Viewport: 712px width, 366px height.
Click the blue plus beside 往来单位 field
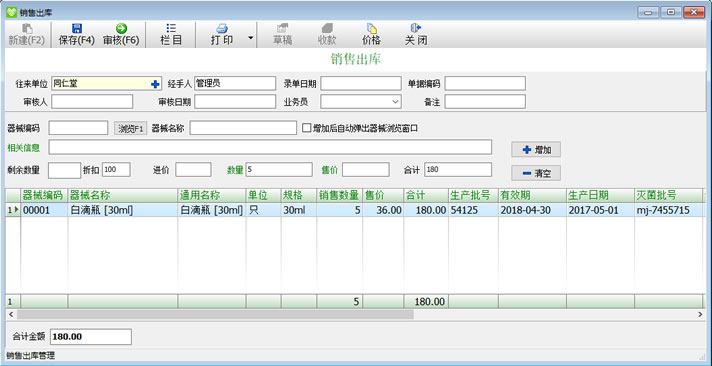coord(155,84)
